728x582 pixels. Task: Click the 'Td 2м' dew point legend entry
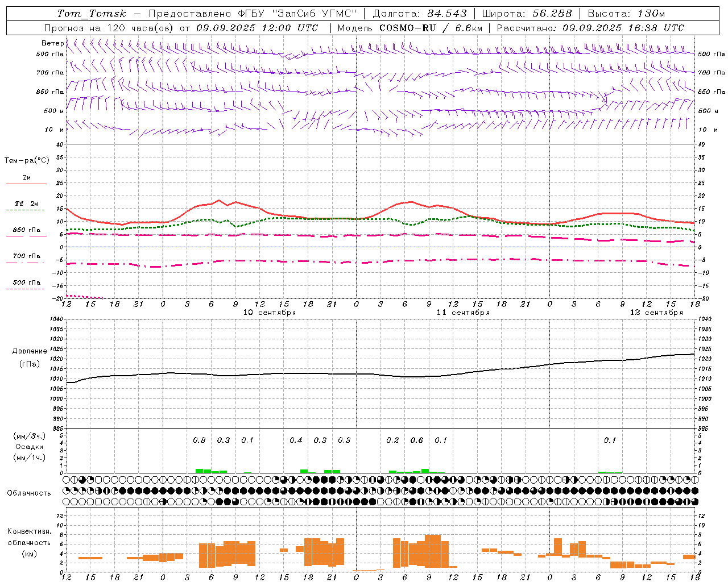coord(26,203)
